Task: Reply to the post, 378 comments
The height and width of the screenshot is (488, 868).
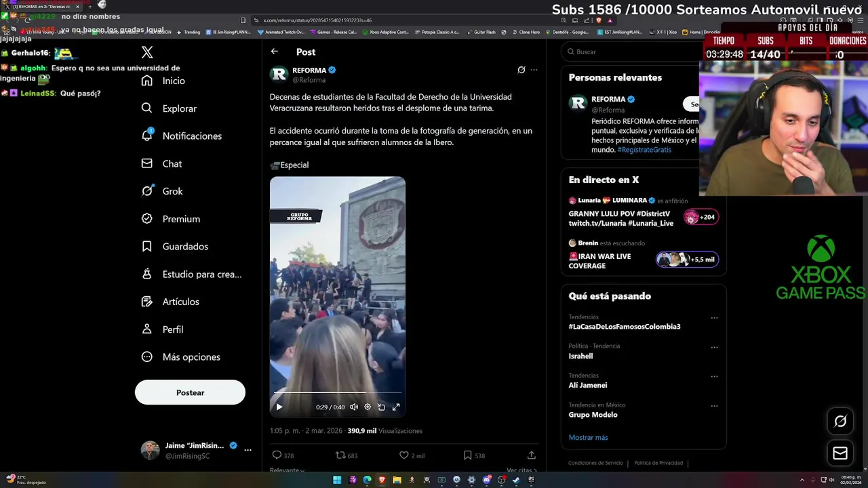Action: [x=283, y=455]
